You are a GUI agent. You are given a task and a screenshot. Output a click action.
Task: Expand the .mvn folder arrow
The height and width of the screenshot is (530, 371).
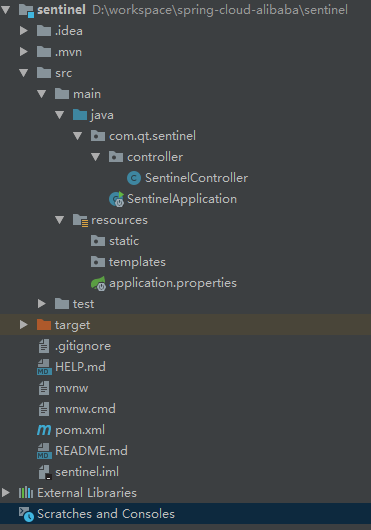coord(23,52)
